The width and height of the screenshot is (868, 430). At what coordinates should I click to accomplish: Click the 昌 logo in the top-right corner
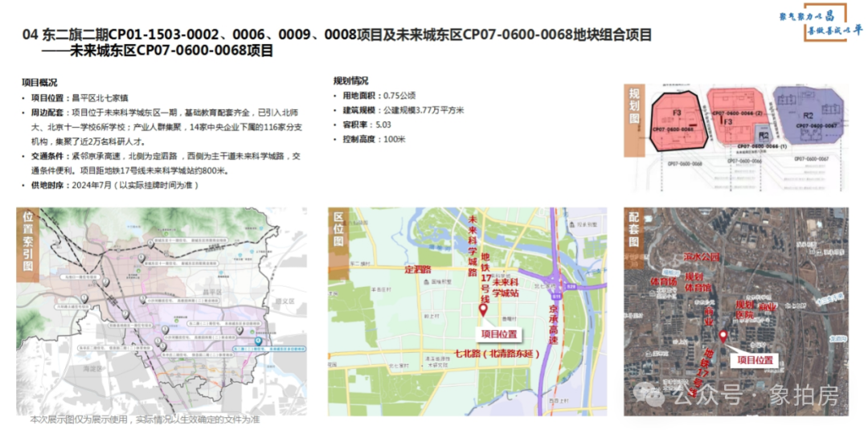pos(821,23)
